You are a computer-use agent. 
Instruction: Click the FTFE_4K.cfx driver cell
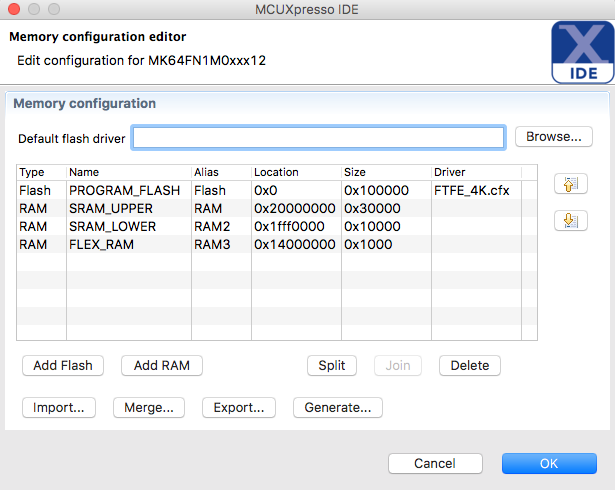(x=474, y=190)
